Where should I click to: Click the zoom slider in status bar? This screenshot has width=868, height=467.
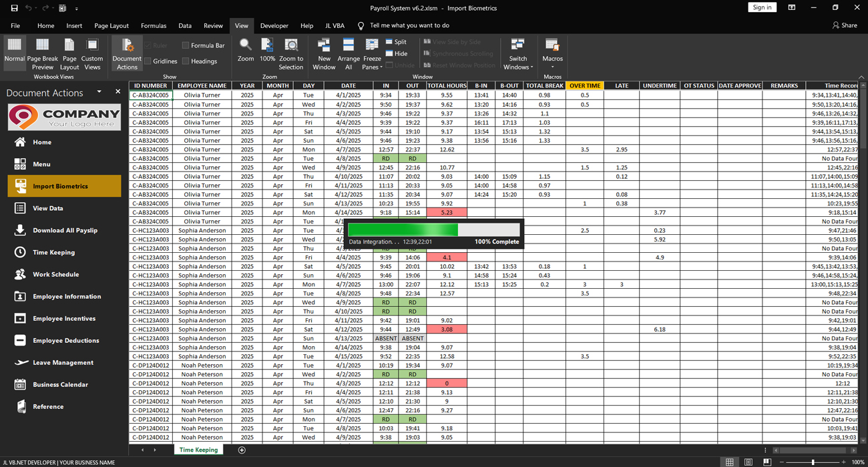click(813, 462)
